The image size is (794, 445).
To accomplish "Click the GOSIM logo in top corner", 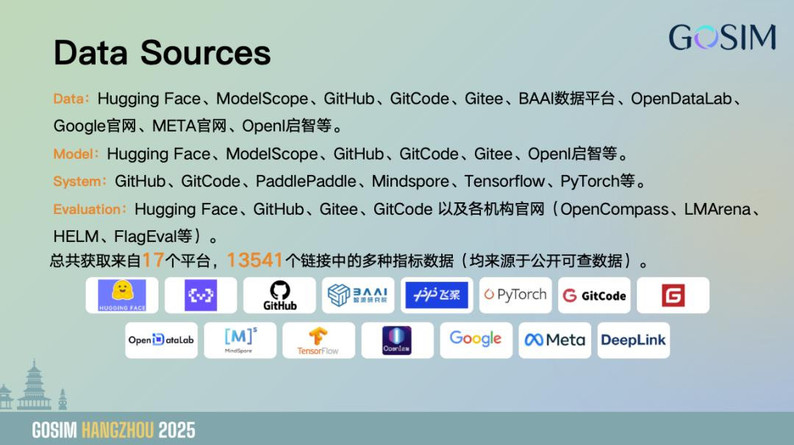I will click(722, 37).
